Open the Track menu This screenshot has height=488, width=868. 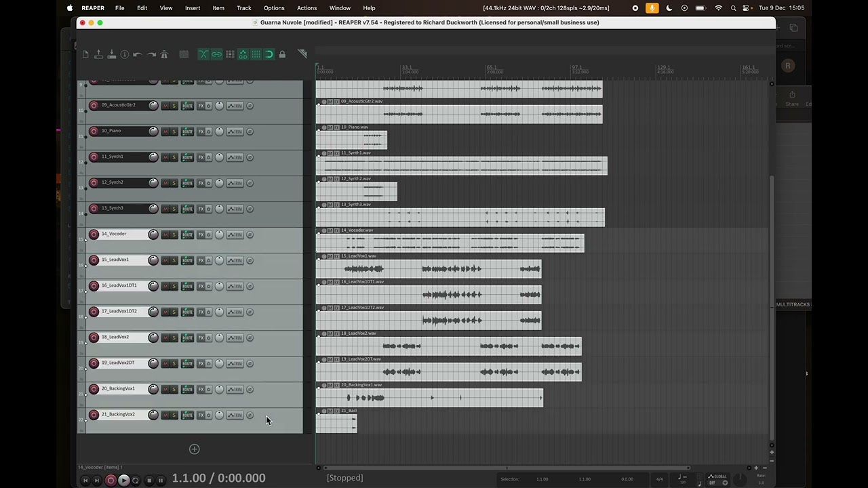[x=244, y=8]
